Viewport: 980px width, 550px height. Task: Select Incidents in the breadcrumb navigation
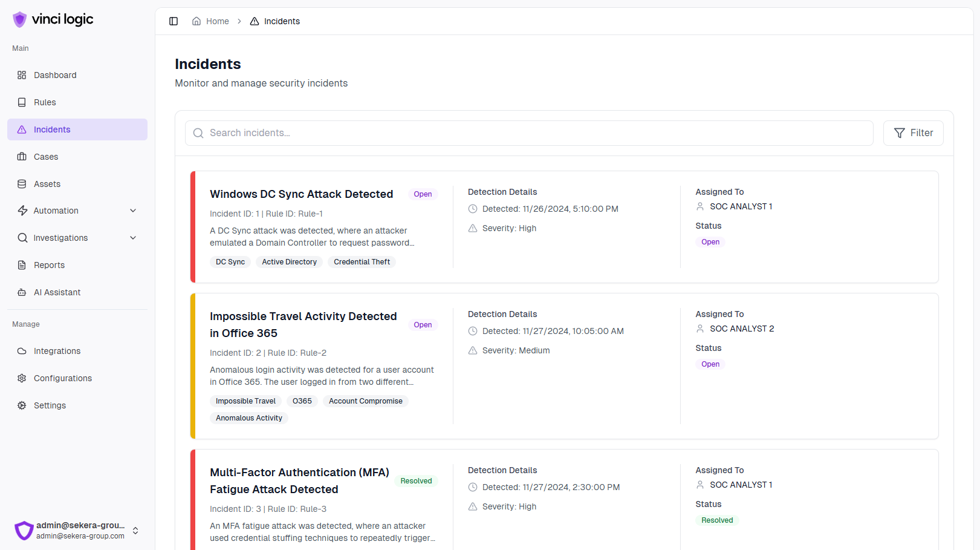point(281,21)
